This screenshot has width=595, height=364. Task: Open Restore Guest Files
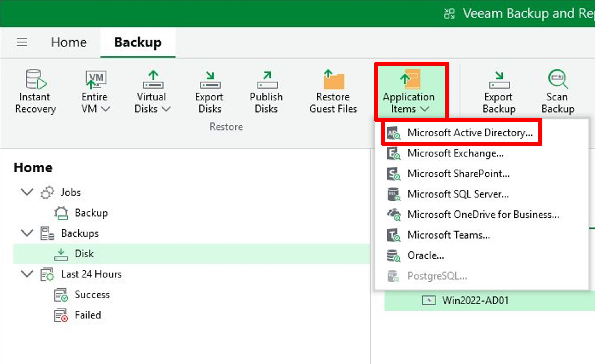pos(333,91)
